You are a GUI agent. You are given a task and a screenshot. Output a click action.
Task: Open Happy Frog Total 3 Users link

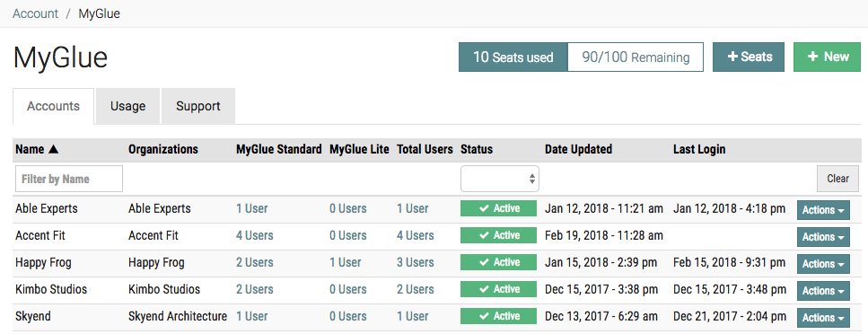pos(416,262)
